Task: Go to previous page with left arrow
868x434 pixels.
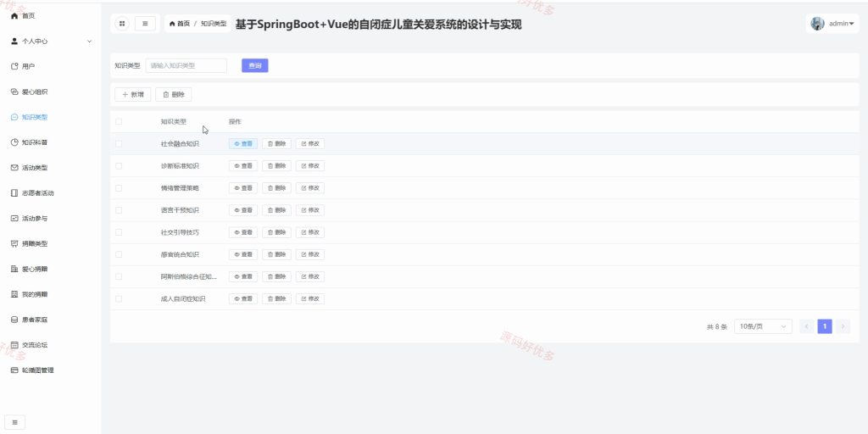Action: pyautogui.click(x=807, y=326)
